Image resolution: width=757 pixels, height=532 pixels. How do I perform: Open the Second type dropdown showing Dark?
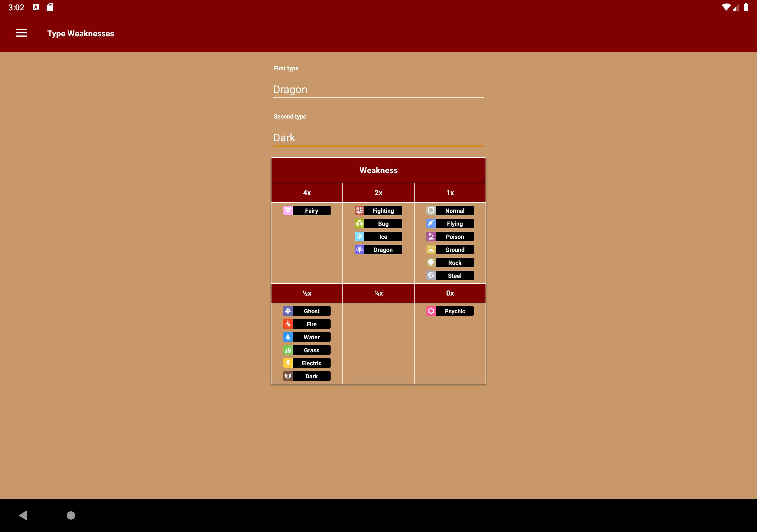click(378, 138)
